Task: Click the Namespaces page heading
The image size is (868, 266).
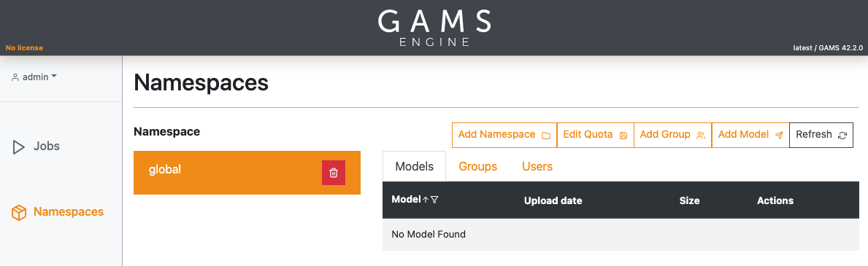Action: coord(201,83)
